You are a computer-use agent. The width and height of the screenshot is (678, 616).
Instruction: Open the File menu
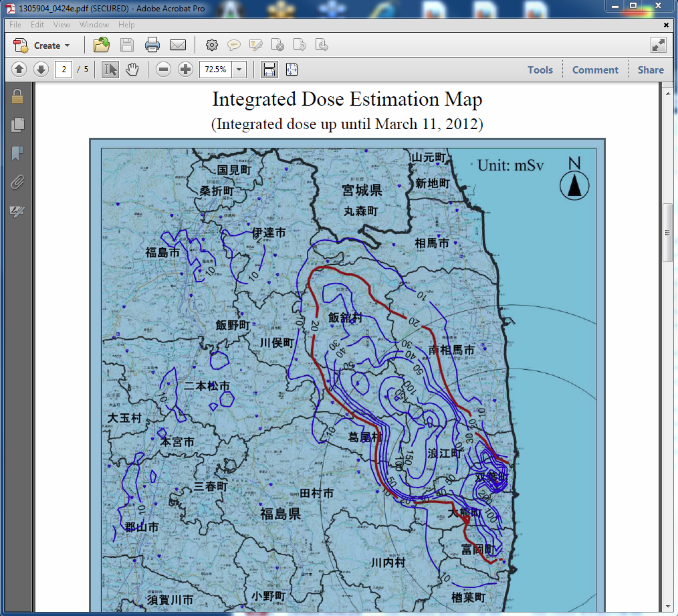pos(15,25)
